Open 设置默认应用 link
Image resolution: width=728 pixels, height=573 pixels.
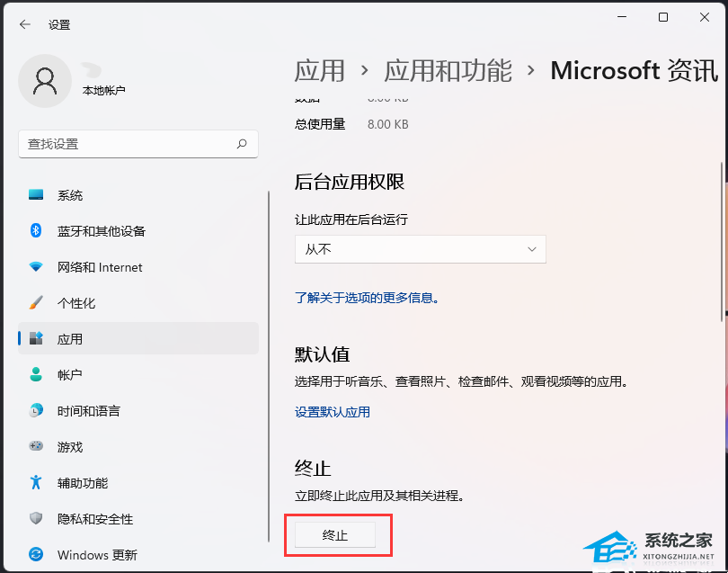pyautogui.click(x=332, y=412)
